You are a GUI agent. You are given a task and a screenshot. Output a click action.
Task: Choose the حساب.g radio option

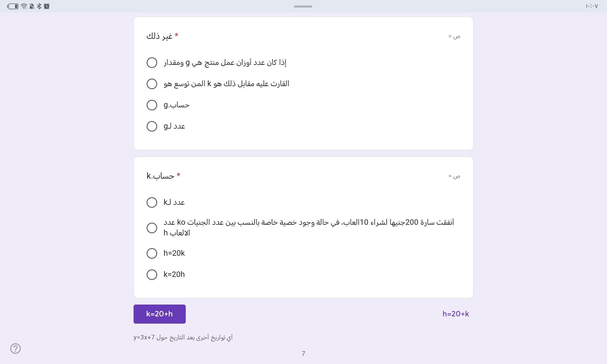(x=152, y=105)
